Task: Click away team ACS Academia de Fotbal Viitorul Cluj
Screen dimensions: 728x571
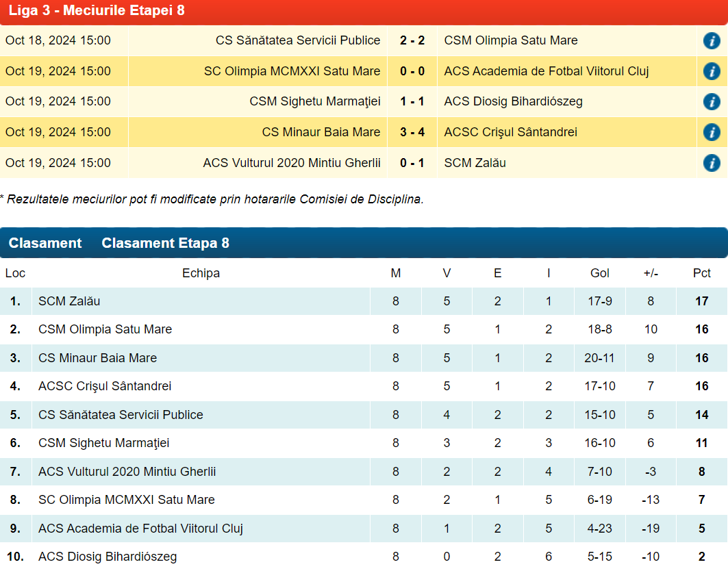Action: coord(546,71)
